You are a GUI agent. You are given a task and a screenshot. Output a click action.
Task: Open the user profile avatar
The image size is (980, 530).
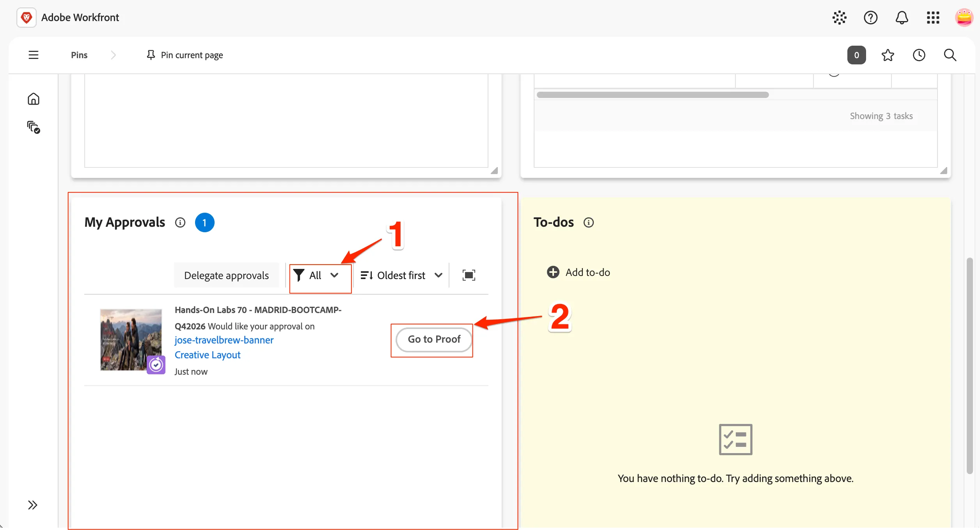964,18
